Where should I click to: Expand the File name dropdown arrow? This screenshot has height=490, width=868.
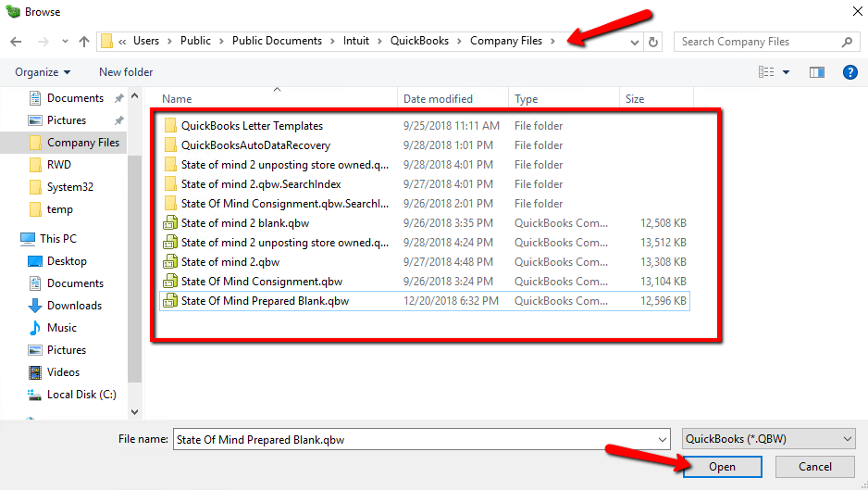tap(662, 440)
